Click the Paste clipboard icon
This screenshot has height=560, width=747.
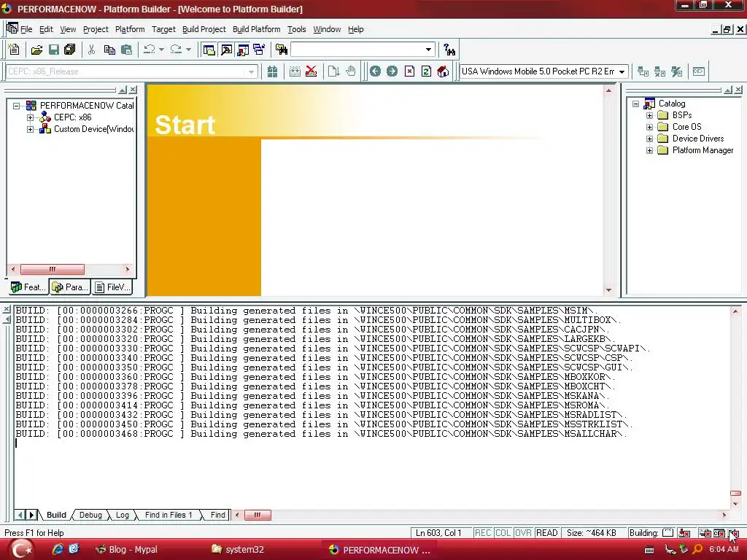(x=126, y=50)
